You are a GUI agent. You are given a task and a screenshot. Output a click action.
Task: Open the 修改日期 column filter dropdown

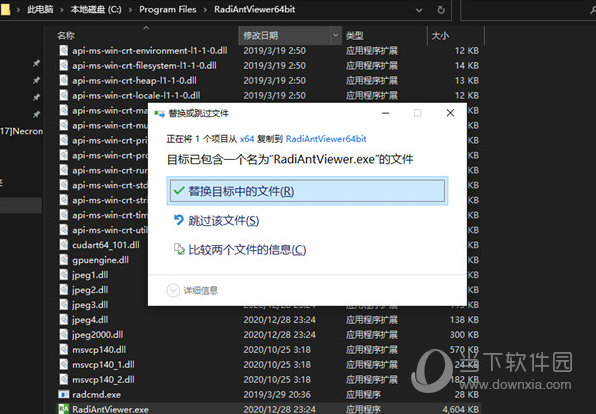tap(336, 36)
